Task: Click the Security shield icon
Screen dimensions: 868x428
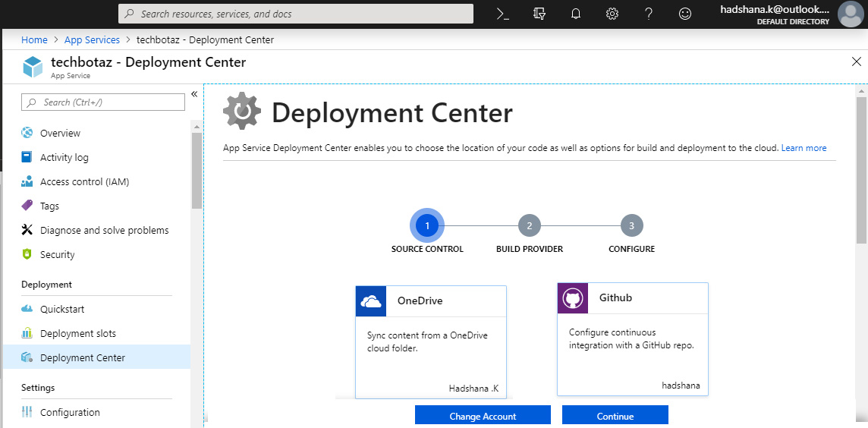Action: [x=27, y=255]
